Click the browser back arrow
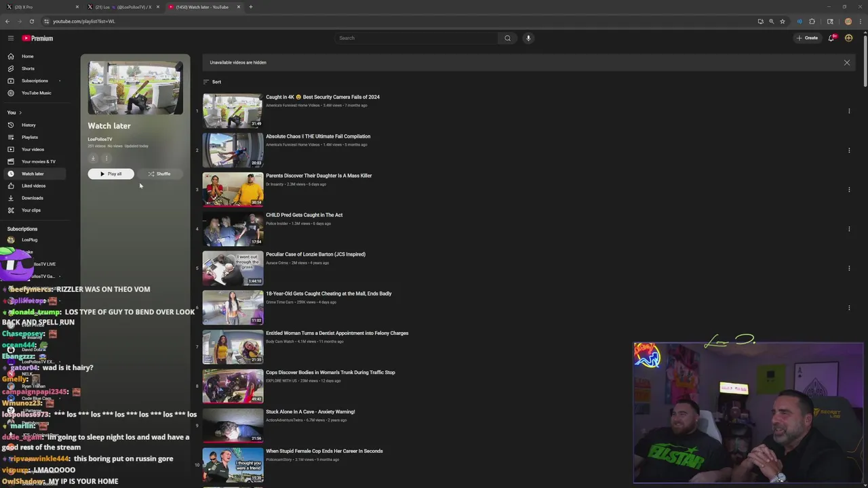This screenshot has width=868, height=488. [7, 21]
